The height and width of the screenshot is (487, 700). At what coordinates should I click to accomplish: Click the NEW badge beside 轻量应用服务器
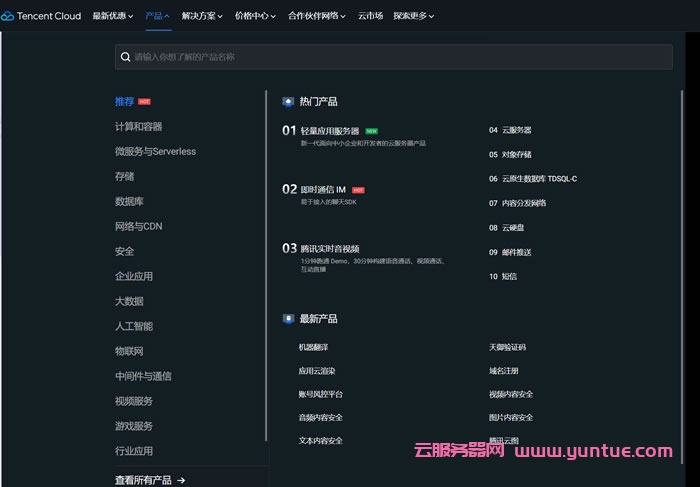pos(371,131)
